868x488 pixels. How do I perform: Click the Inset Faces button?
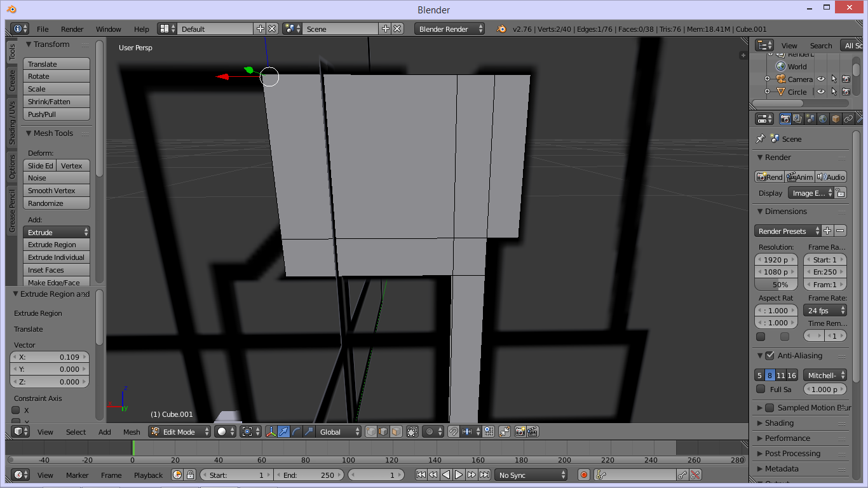coord(57,269)
